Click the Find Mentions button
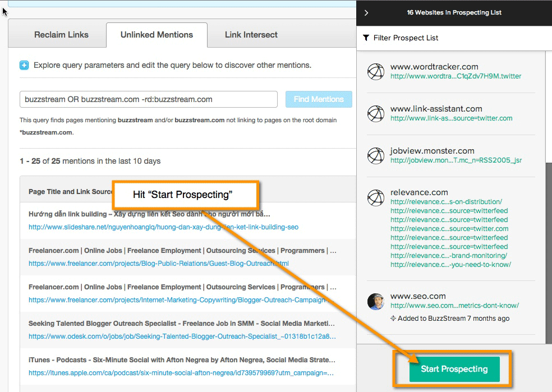 [x=319, y=99]
